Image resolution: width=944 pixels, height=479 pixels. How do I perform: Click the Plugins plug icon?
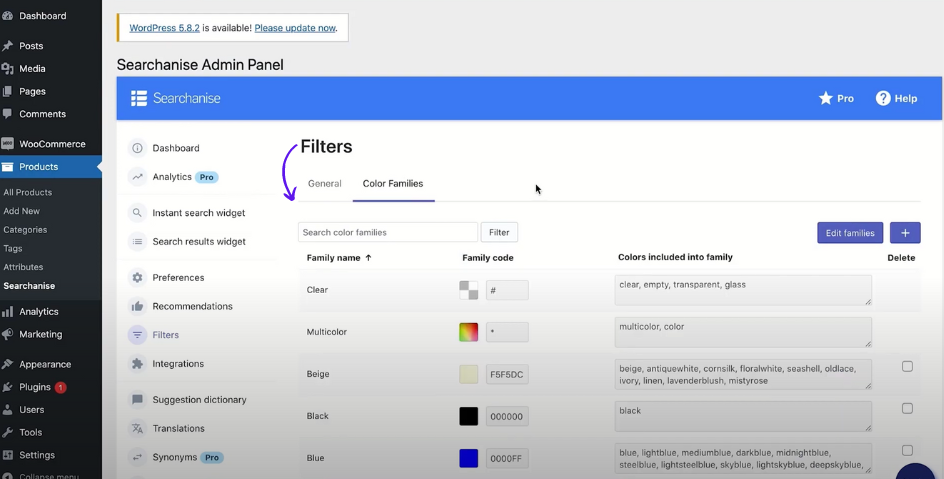[7, 387]
